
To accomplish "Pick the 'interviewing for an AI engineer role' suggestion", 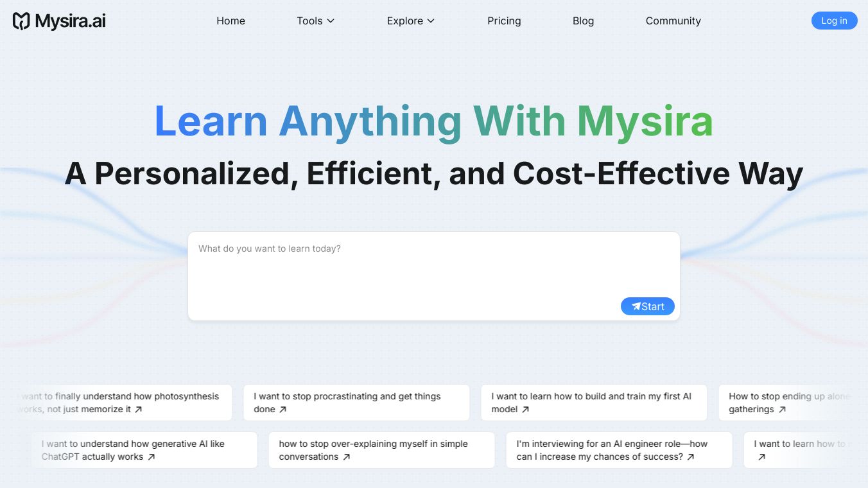I will [619, 450].
